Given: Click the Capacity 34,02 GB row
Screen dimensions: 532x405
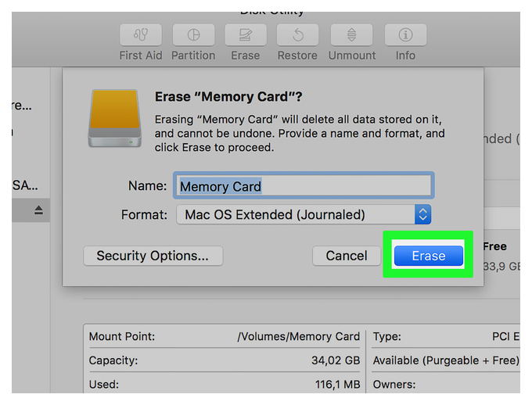Looking at the screenshot, I should [225, 360].
